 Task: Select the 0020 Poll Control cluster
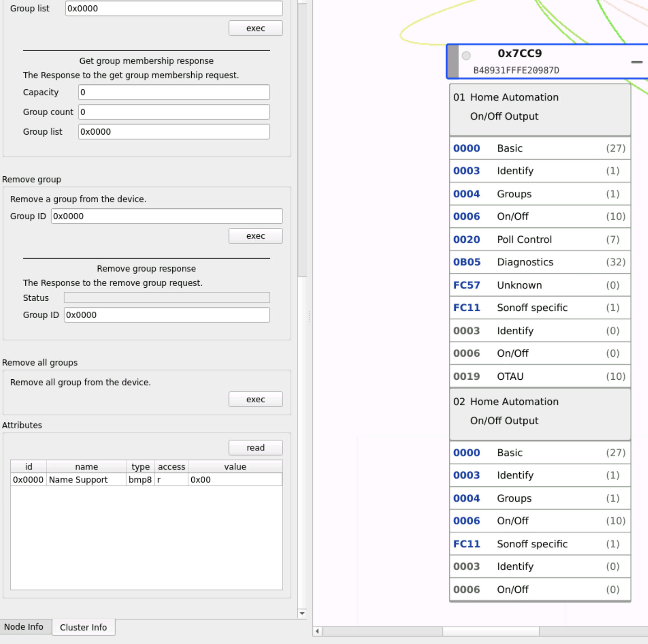tap(539, 239)
